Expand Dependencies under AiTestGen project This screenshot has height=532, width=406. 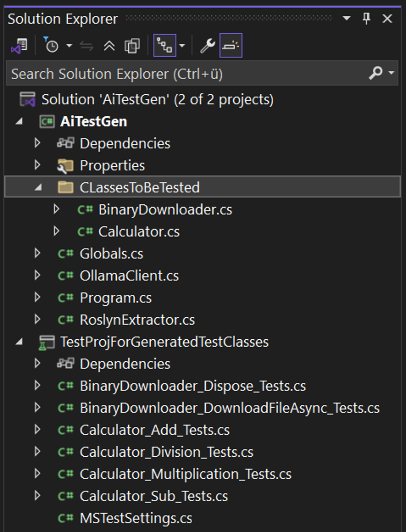coord(37,143)
